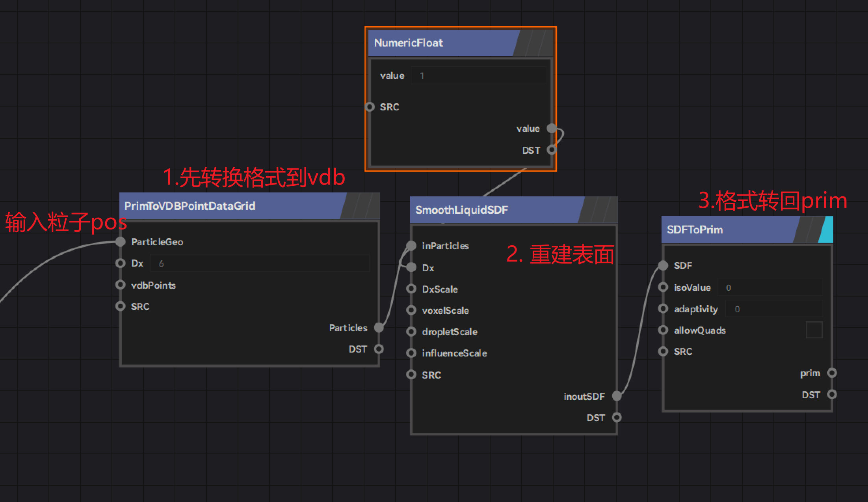Click the ParticleGeo input socket
868x502 pixels.
[x=121, y=241]
